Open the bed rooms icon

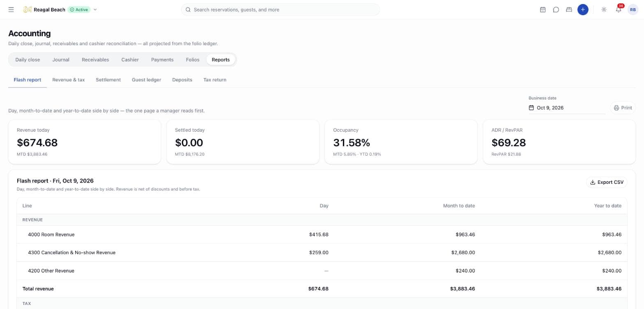click(569, 9)
